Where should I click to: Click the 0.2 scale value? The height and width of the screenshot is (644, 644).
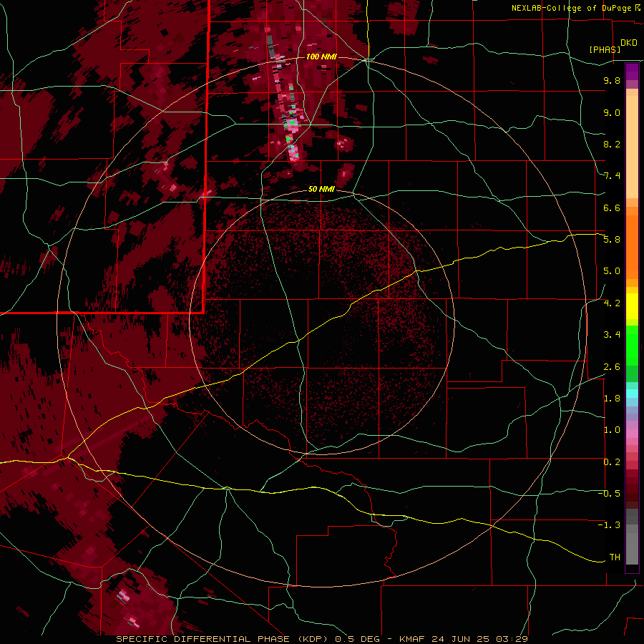(x=612, y=462)
